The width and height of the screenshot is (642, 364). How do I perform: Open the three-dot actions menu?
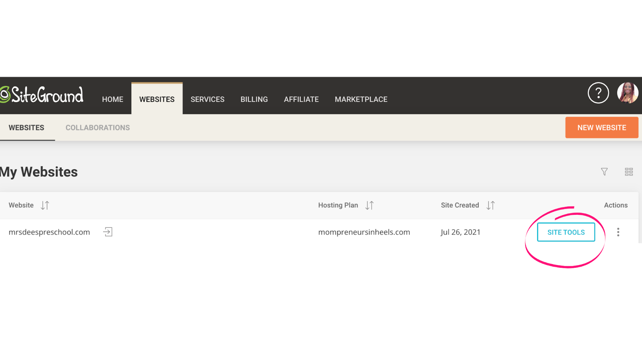tap(618, 232)
